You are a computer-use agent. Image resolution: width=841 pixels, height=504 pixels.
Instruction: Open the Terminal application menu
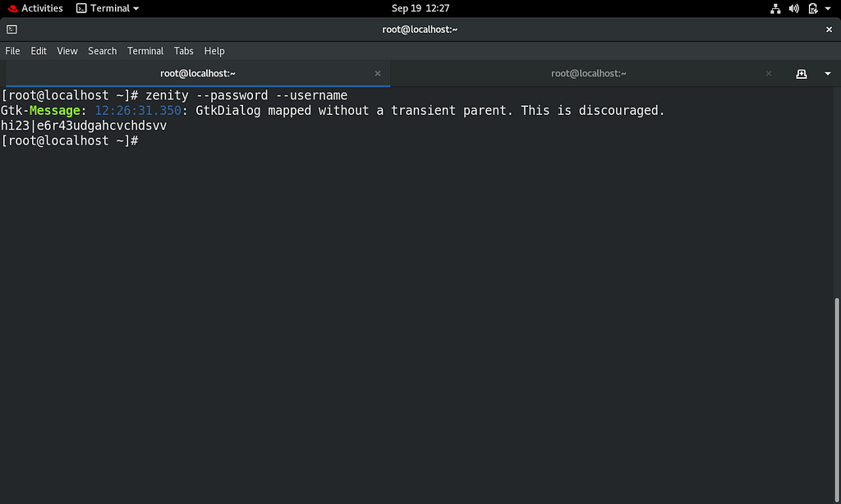[108, 8]
